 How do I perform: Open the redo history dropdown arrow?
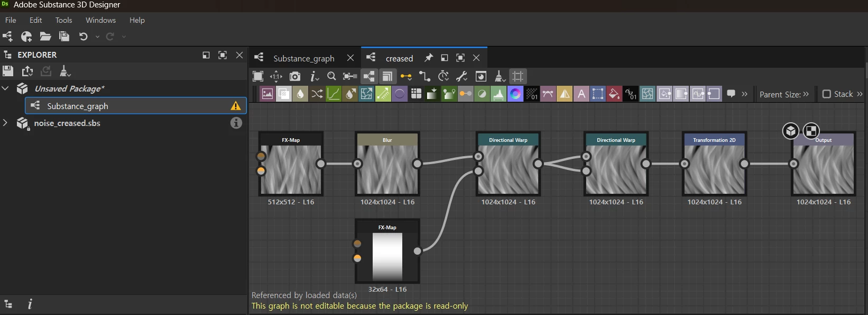pos(124,37)
